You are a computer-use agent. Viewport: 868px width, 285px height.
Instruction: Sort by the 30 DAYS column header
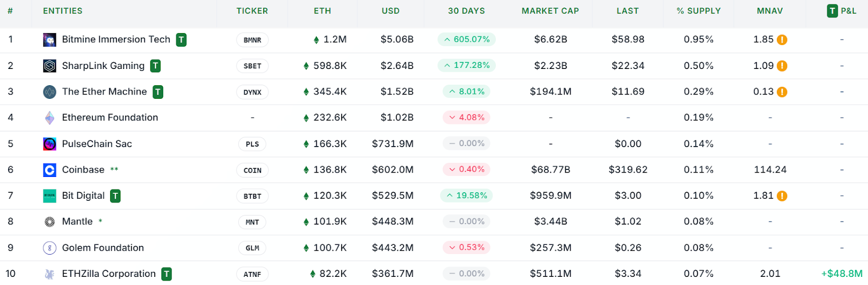467,11
